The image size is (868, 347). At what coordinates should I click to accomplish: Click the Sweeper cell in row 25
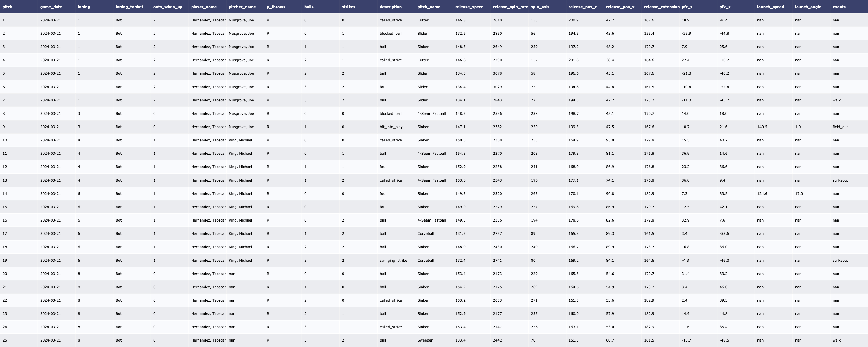[x=424, y=340]
